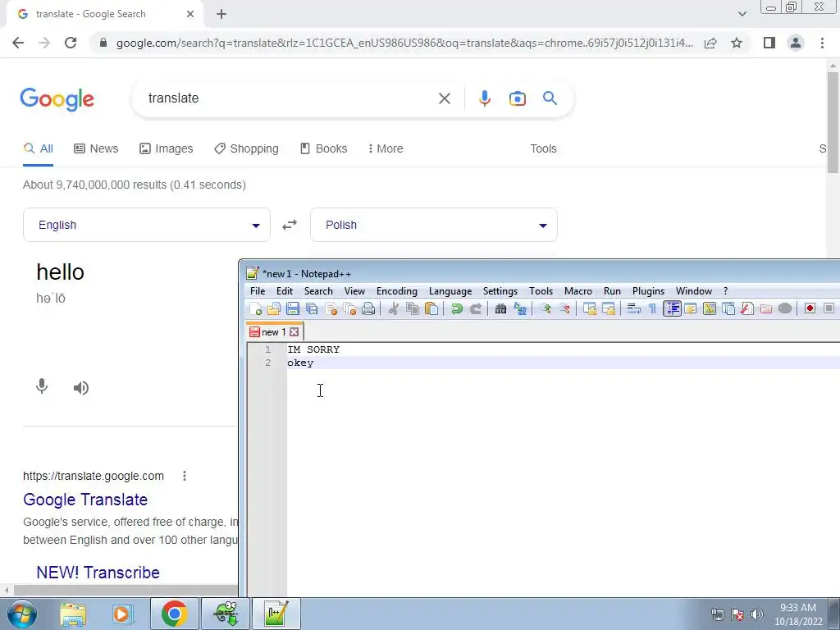This screenshot has width=840, height=630.
Task: Stop macro recording square button
Action: [x=829, y=308]
